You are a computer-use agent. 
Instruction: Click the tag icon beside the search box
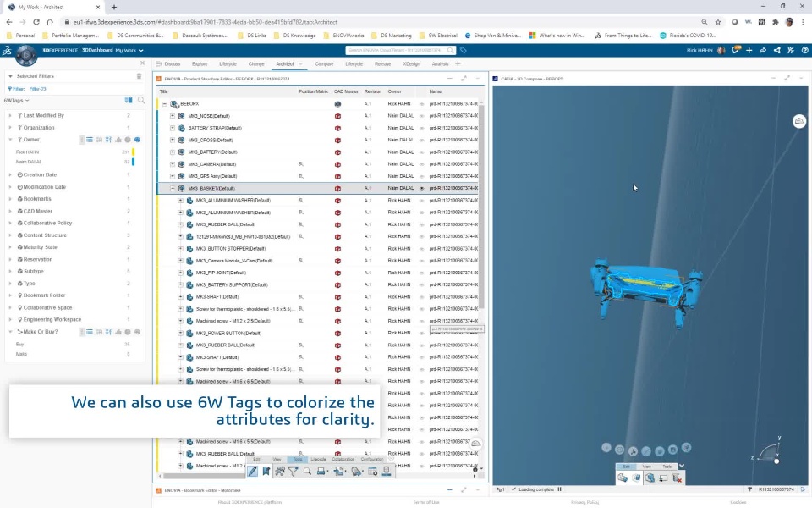[464, 50]
